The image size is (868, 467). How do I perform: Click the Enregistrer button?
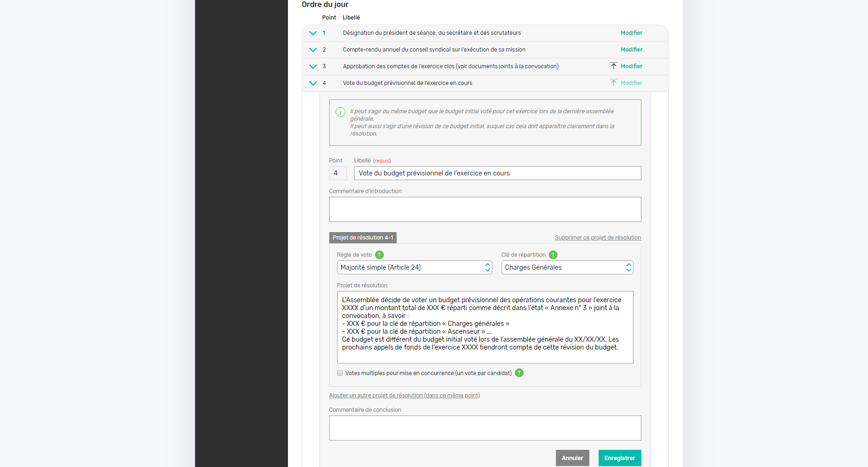pyautogui.click(x=620, y=458)
